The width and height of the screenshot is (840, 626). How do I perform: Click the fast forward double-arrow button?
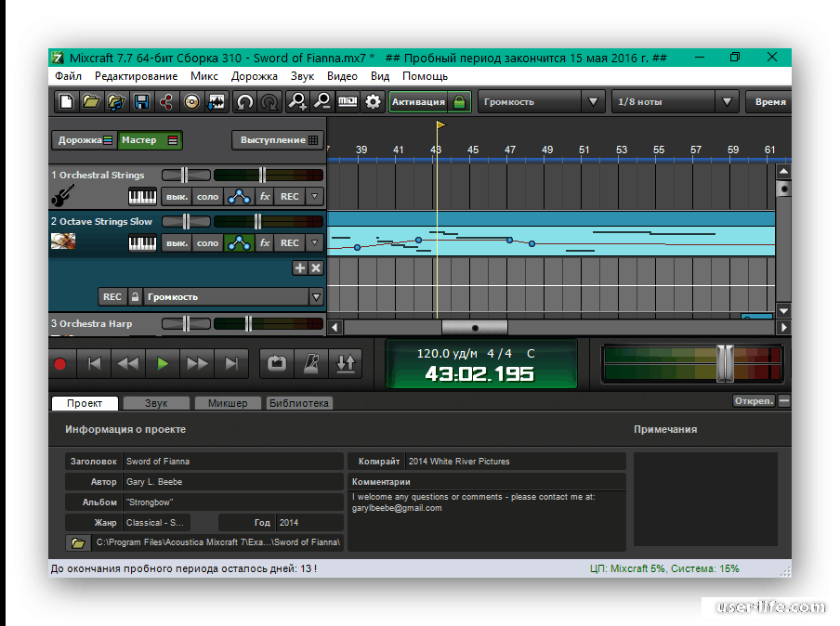[197, 364]
